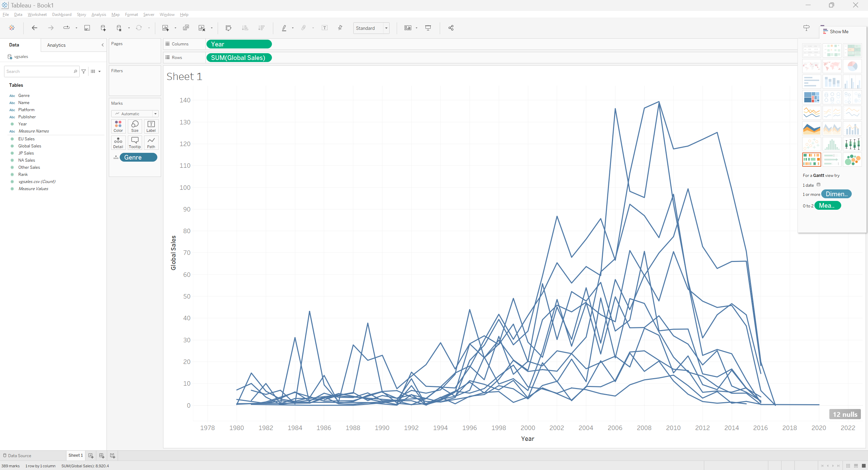Expand the Replay animation dropdown arrow
Screen dimensions: 868x470
coord(76,28)
